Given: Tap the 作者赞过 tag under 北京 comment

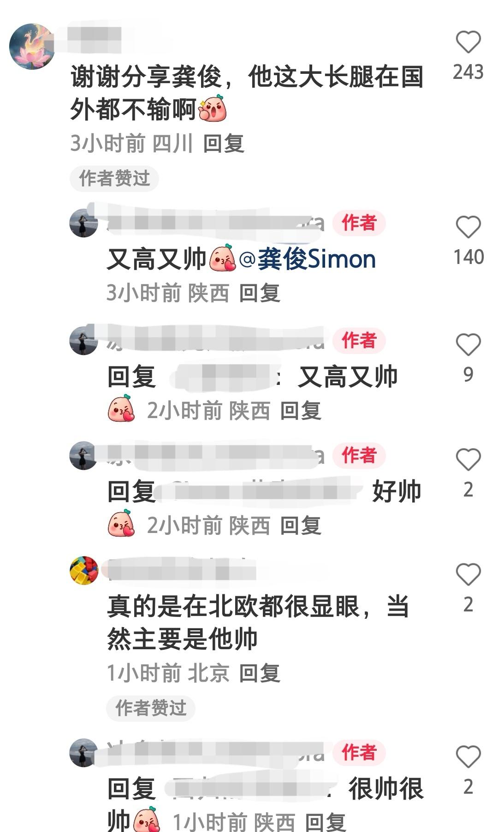Looking at the screenshot, I should pyautogui.click(x=151, y=708).
